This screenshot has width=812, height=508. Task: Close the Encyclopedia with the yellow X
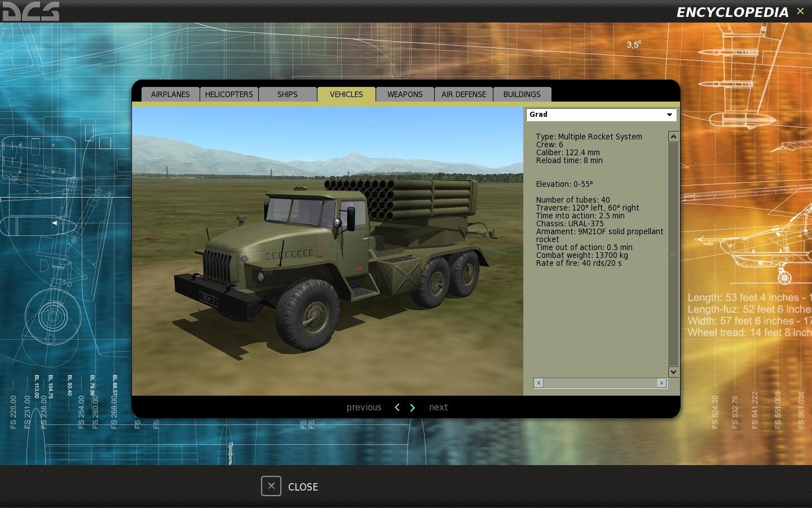(800, 11)
